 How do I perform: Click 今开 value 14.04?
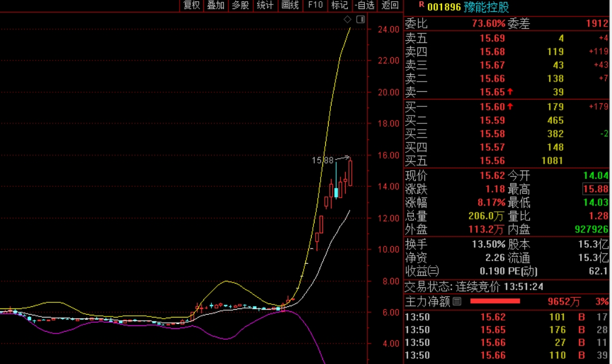tap(596, 175)
